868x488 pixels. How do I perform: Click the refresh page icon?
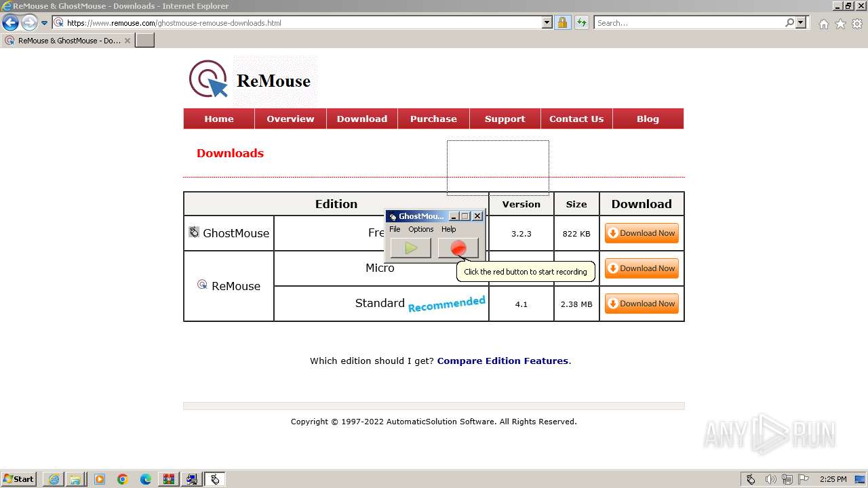[x=581, y=22]
